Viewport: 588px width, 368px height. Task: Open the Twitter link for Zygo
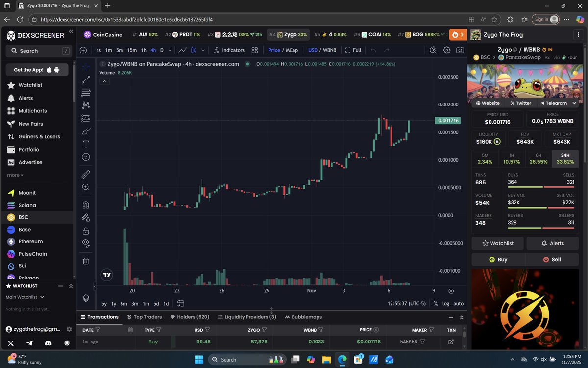(520, 103)
